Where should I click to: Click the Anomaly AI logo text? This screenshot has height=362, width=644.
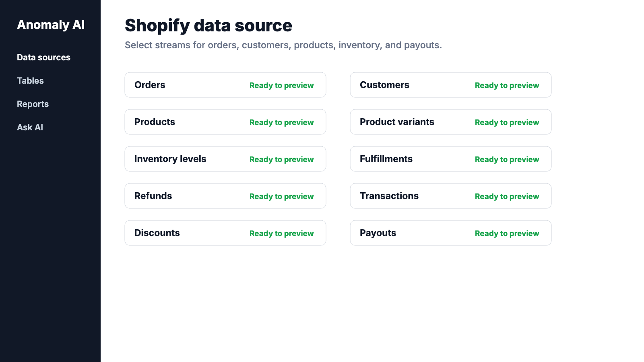point(51,25)
